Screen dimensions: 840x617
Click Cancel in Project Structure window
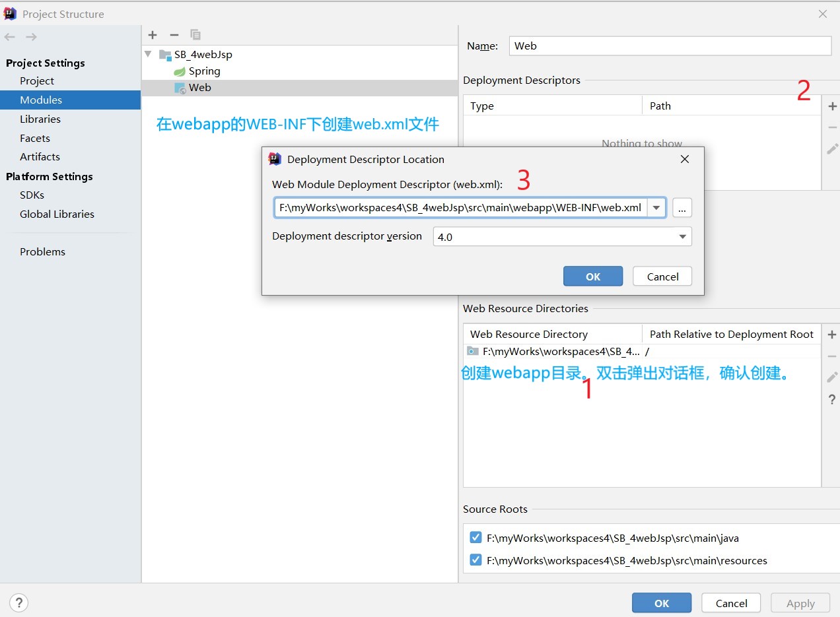731,603
